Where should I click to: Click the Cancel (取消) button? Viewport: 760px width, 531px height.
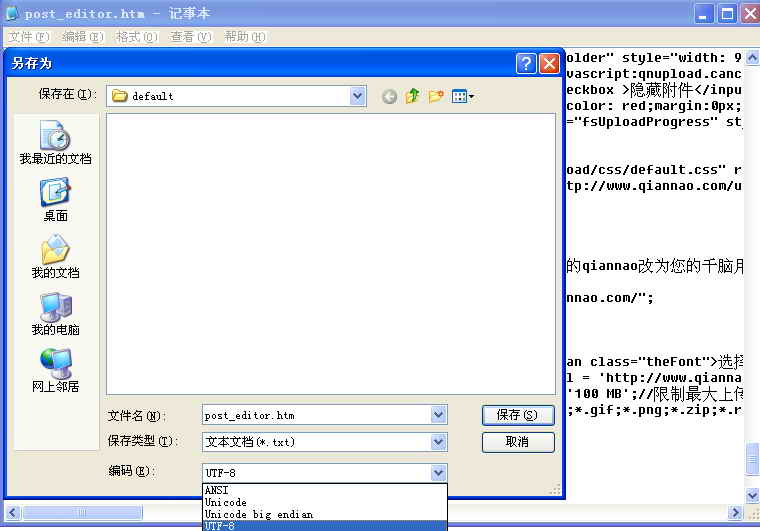(518, 442)
